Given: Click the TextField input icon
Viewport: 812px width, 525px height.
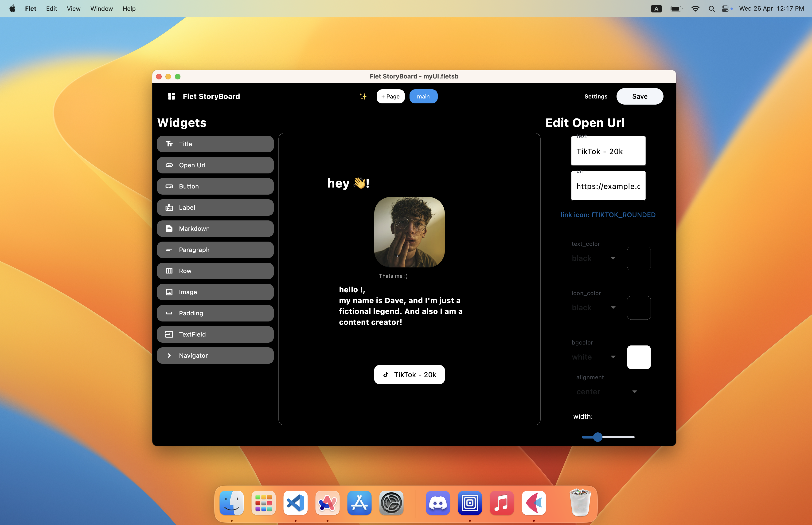Looking at the screenshot, I should [x=169, y=334].
